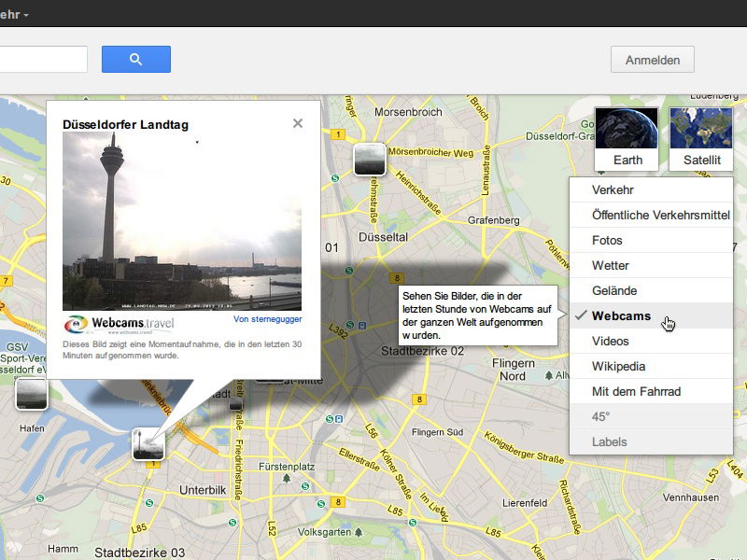Click tree park icon at Volksgarten

coord(359,532)
